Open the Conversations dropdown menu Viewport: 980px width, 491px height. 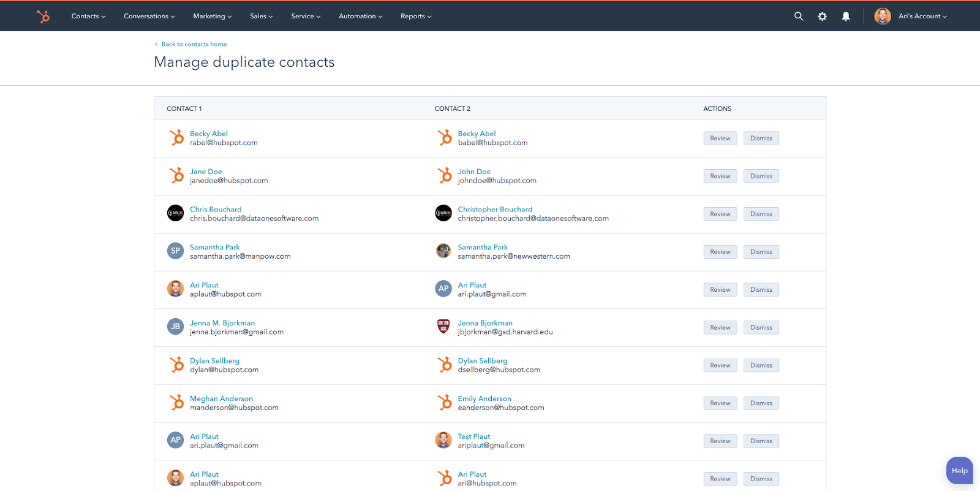click(149, 17)
